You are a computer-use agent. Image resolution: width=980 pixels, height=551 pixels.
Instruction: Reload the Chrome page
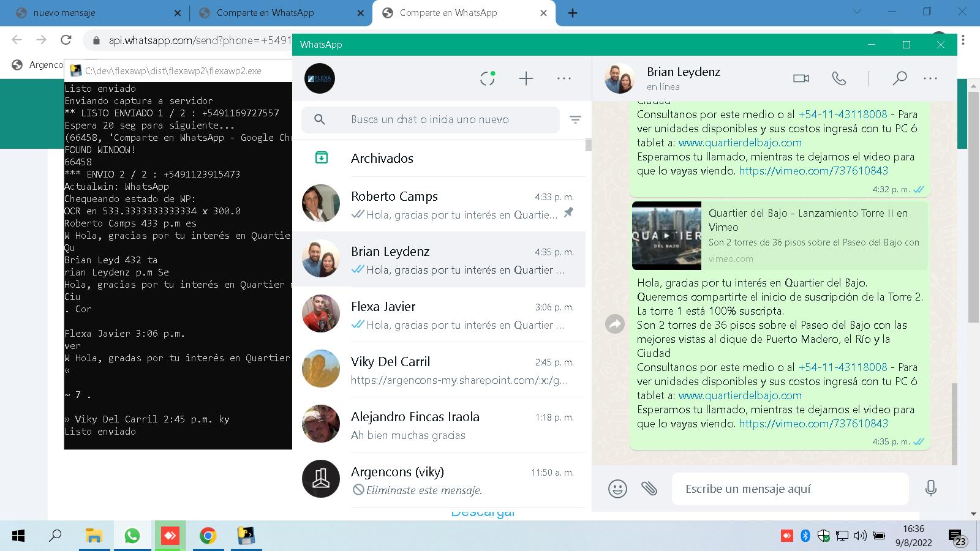66,40
